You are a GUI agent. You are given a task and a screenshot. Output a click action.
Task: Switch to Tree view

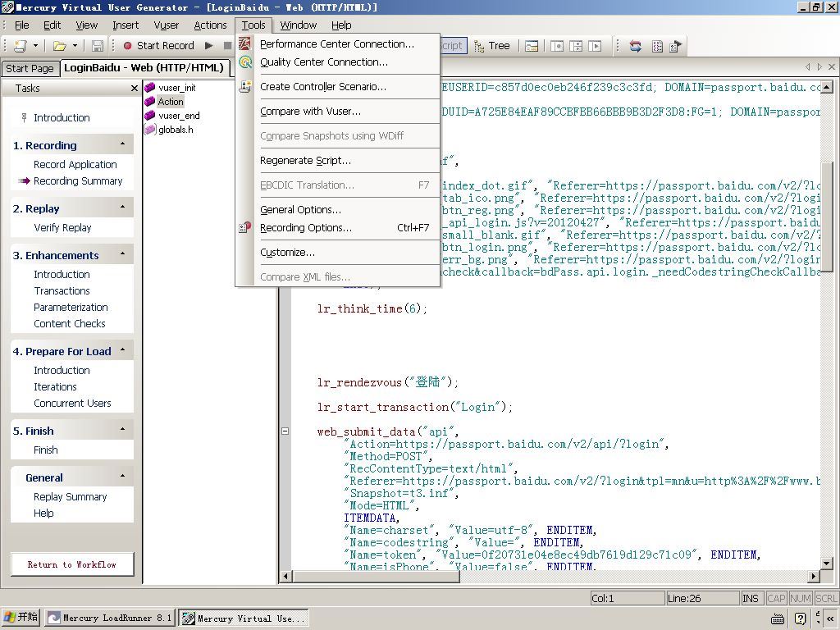[x=492, y=46]
